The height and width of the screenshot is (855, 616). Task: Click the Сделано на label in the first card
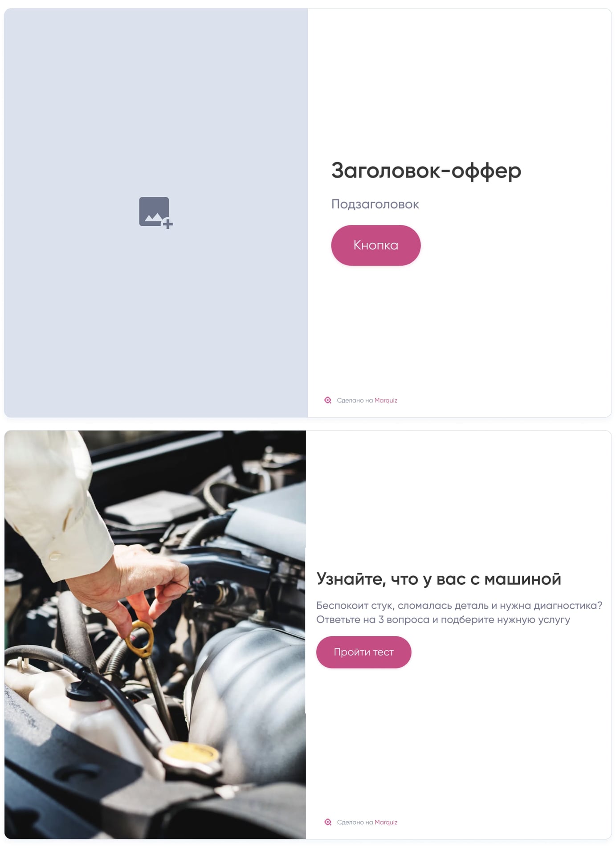(x=355, y=400)
